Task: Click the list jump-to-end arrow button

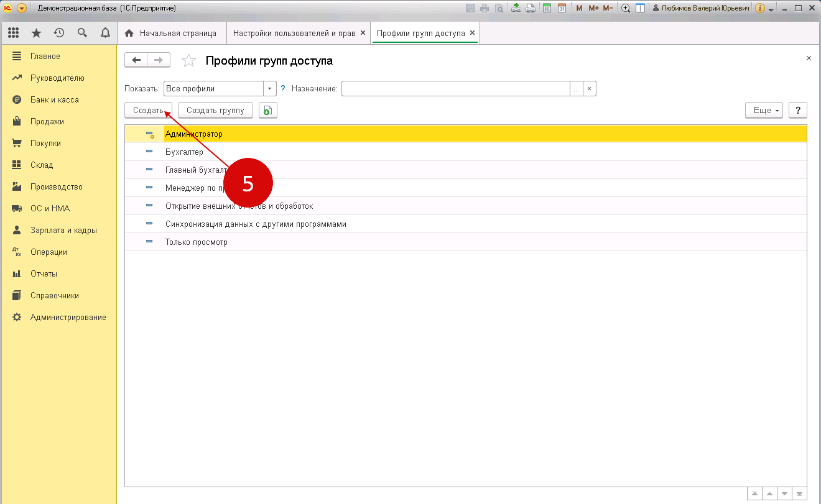Action: tap(800, 494)
